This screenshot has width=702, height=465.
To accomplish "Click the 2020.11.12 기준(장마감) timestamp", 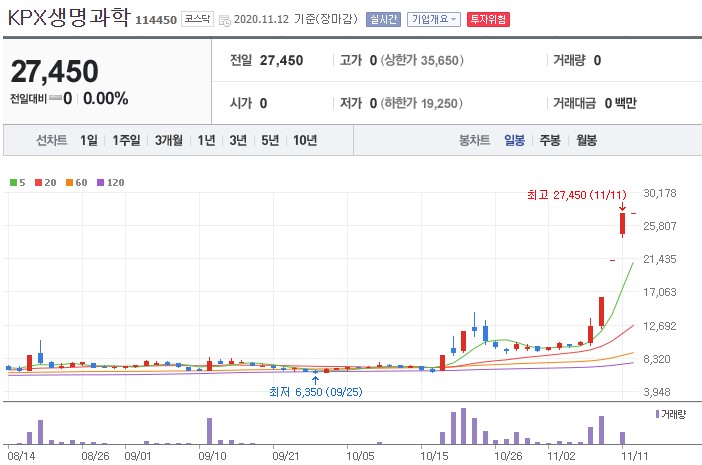I will pyautogui.click(x=295, y=19).
